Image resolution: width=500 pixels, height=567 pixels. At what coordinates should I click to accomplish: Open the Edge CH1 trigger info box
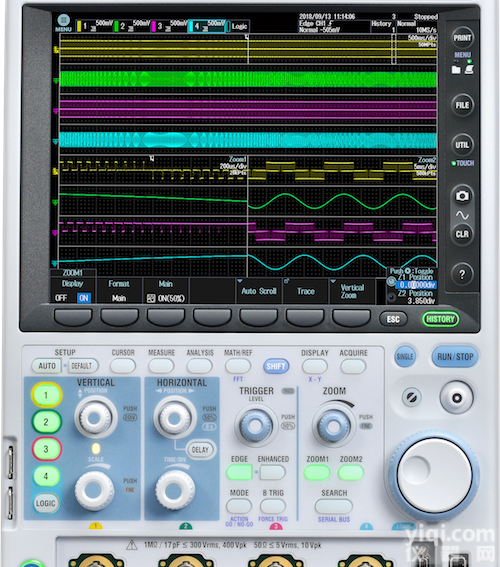(x=334, y=26)
